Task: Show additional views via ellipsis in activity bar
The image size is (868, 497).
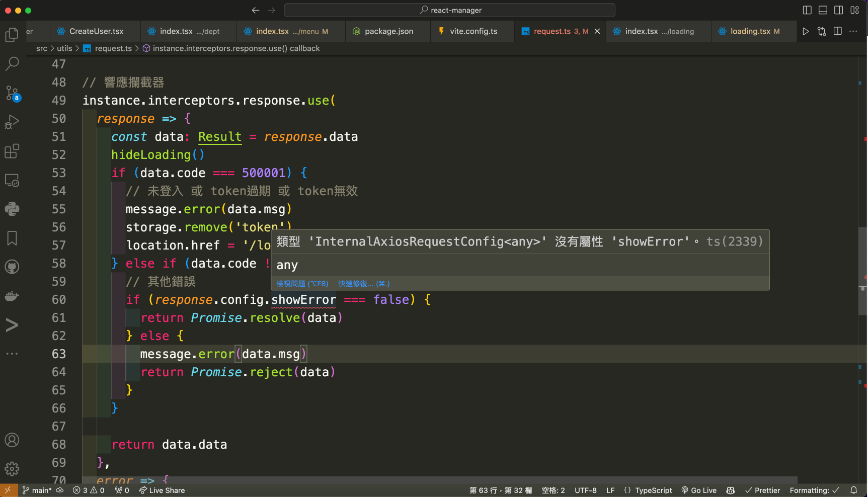Action: click(12, 354)
